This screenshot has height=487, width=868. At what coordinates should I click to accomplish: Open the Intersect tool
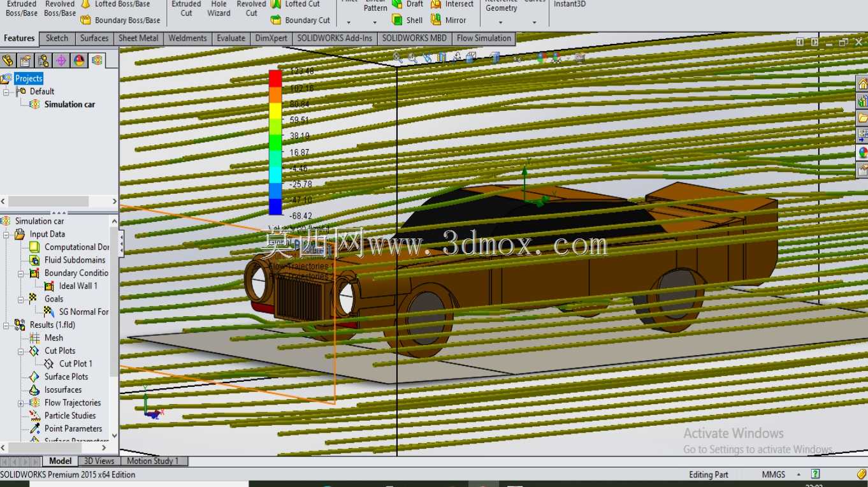[452, 4]
